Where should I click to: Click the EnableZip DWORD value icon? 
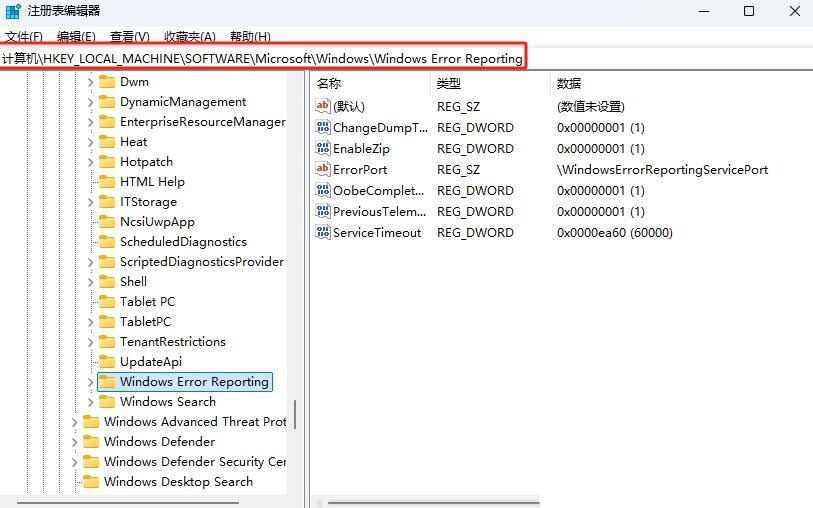click(x=322, y=148)
